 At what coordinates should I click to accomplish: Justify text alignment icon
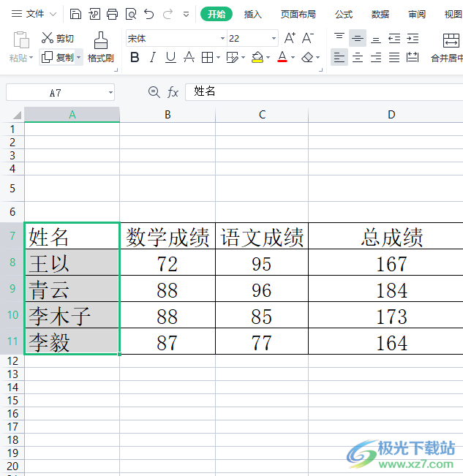[x=394, y=57]
